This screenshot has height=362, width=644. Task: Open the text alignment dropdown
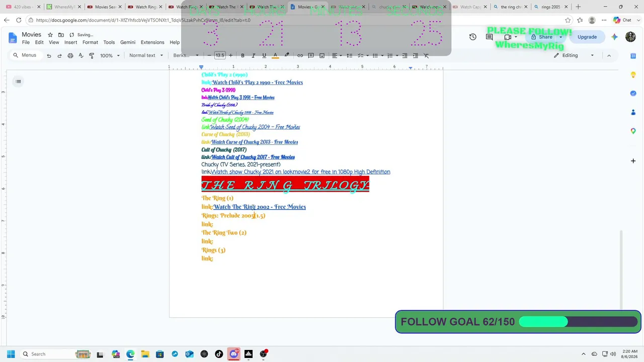[337, 55]
